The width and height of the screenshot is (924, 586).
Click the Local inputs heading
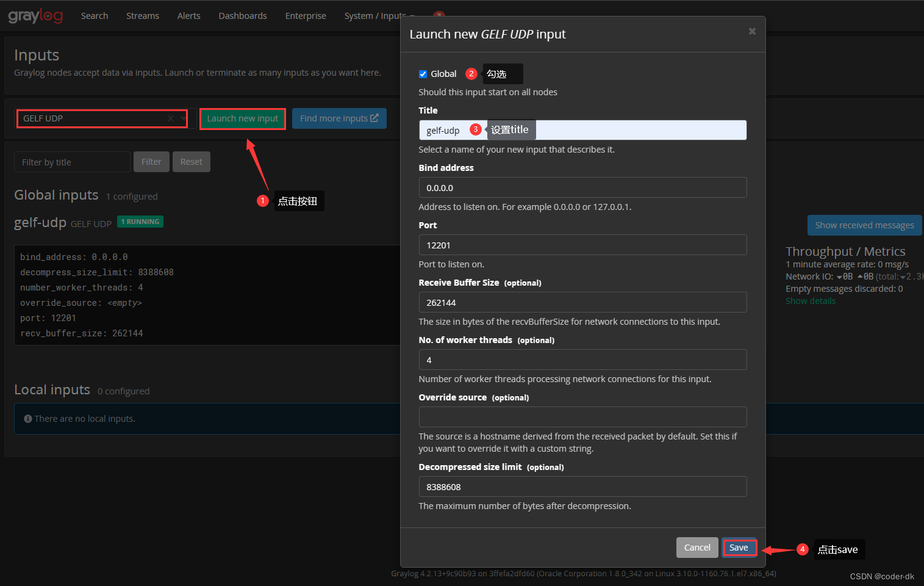pyautogui.click(x=52, y=389)
